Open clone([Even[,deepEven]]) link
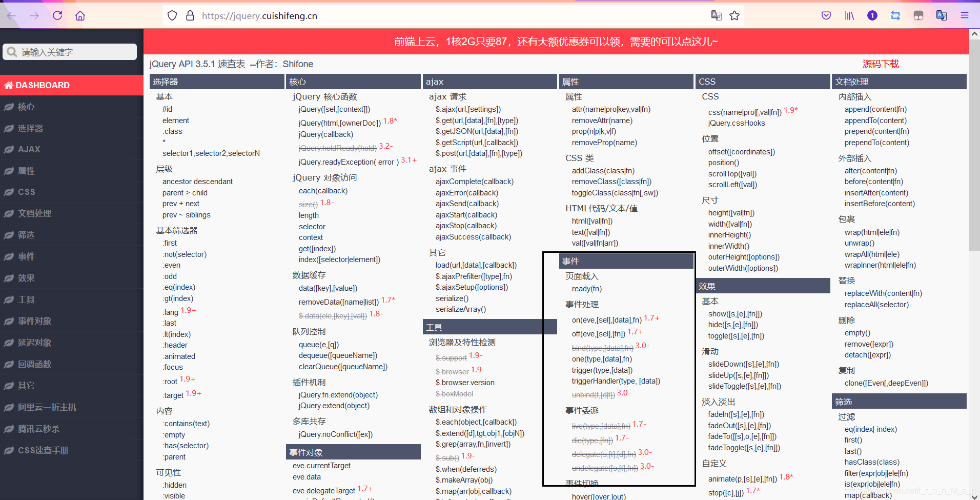Image resolution: width=980 pixels, height=500 pixels. click(886, 383)
